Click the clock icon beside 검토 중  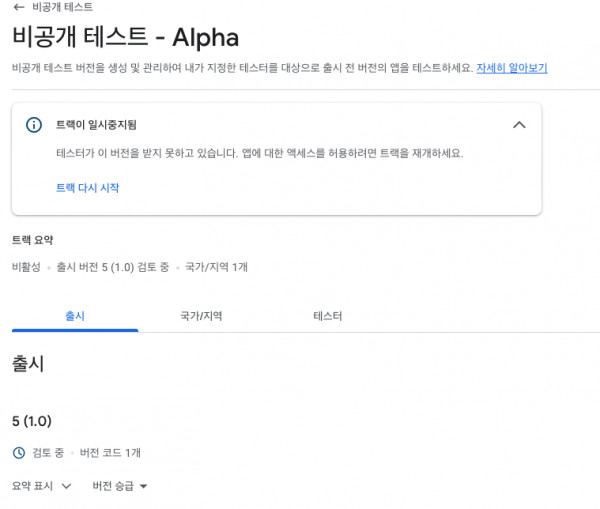coord(19,453)
